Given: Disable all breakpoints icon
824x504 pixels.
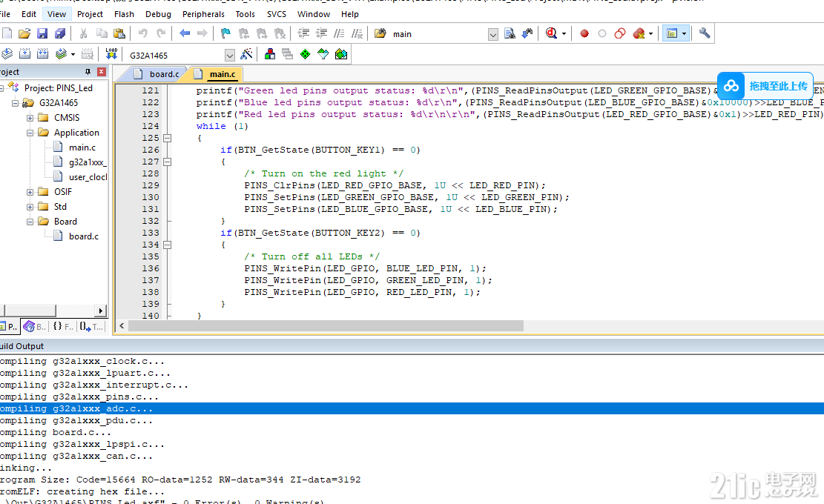Looking at the screenshot, I should tap(619, 33).
